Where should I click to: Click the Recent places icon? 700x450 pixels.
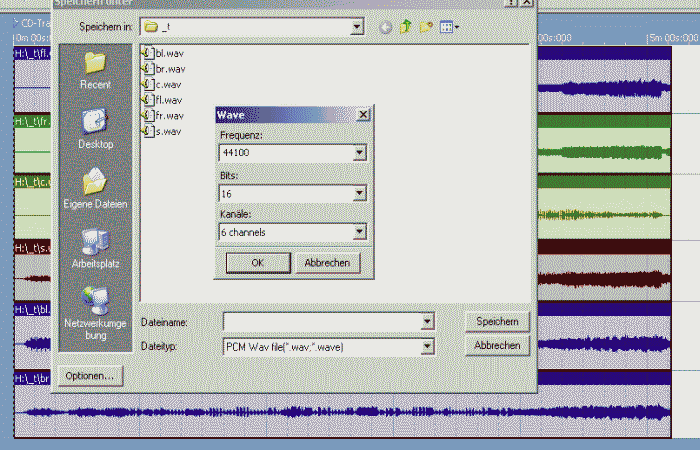click(95, 68)
